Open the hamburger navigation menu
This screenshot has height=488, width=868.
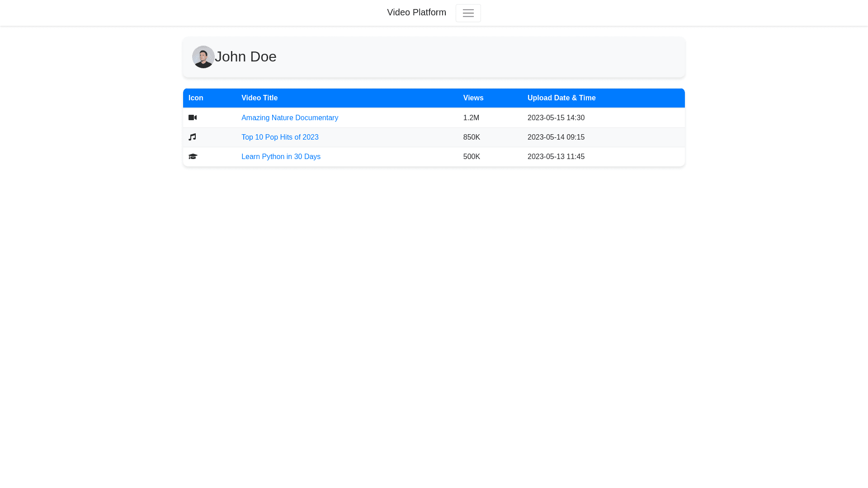coord(468,13)
